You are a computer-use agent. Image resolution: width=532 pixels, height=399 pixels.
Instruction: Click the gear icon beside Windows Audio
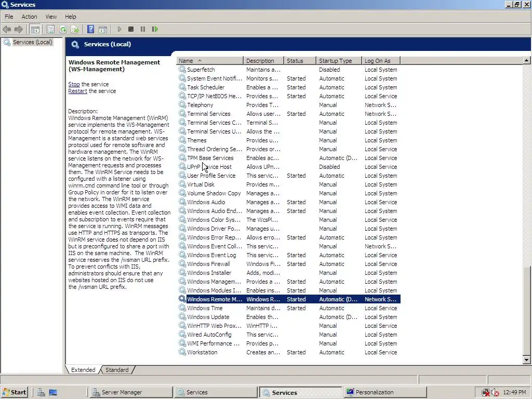[x=182, y=202]
